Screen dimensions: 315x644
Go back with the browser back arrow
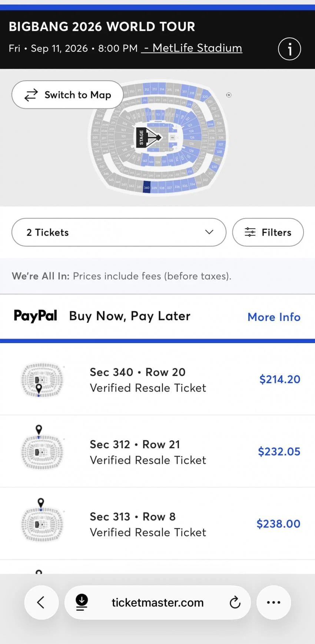point(41,602)
